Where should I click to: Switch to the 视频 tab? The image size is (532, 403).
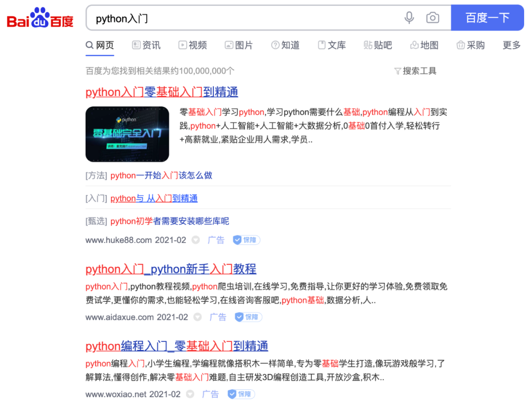coord(193,45)
